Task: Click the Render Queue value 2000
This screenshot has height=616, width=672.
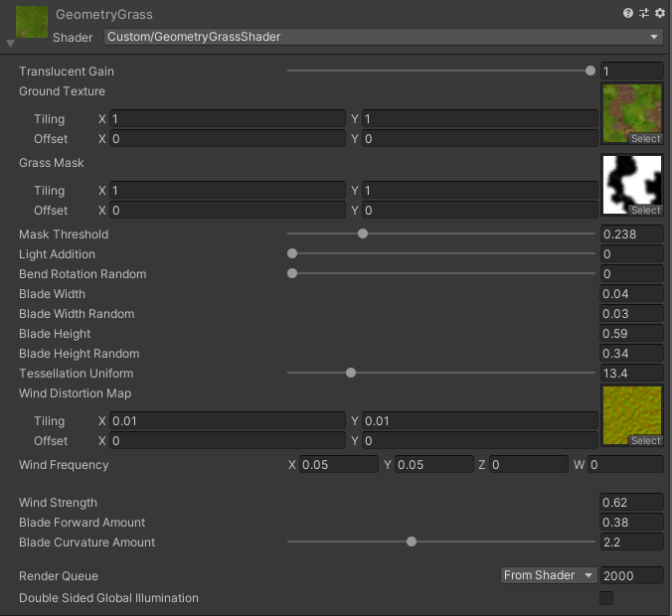Action: tap(631, 575)
